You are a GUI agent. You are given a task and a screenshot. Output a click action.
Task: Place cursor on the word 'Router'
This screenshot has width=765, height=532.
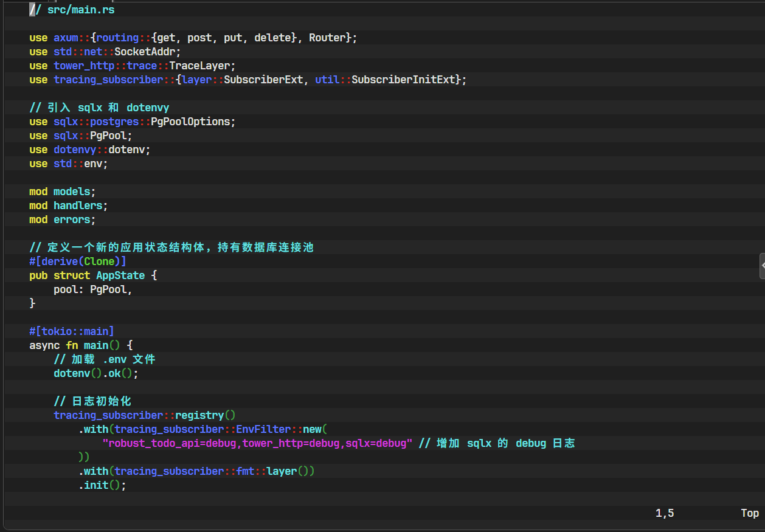click(327, 38)
